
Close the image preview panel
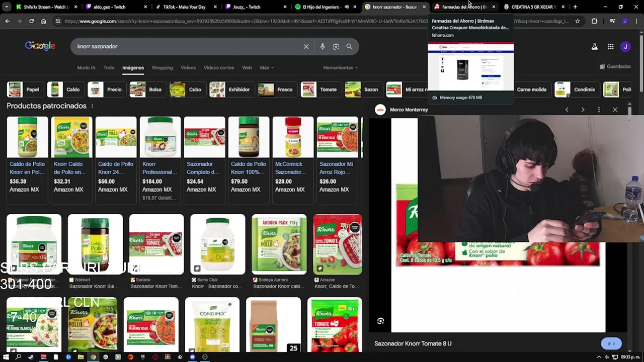(x=615, y=110)
